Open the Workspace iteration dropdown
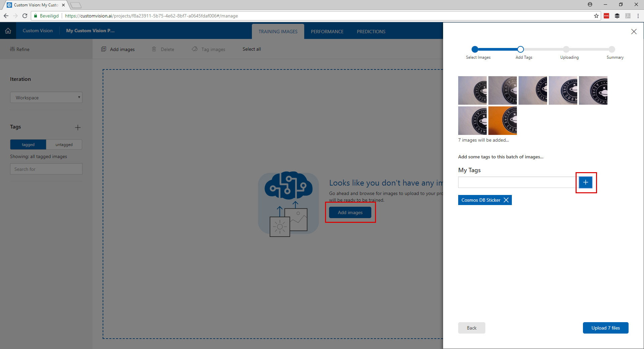Viewport: 644px width, 349px height. click(x=46, y=98)
